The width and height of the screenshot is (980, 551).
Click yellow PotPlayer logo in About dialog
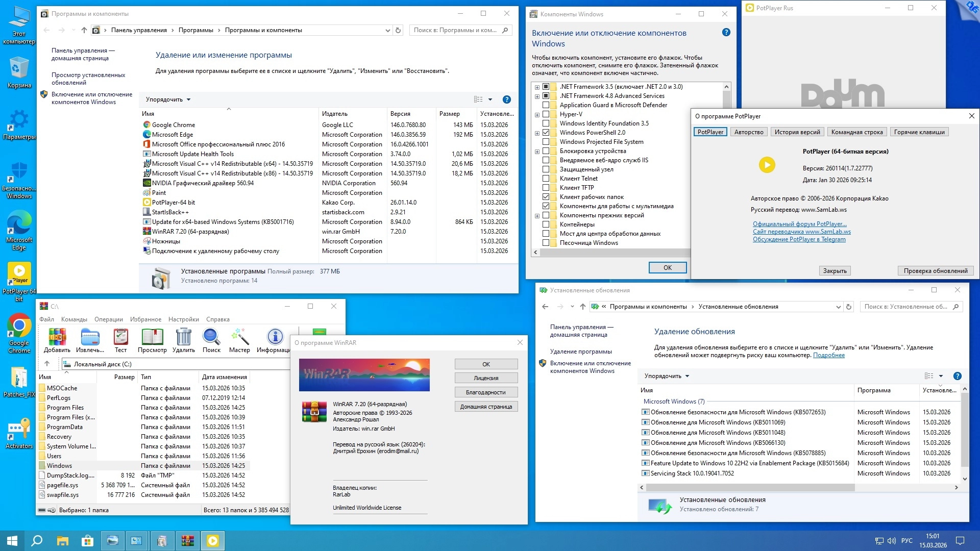click(x=767, y=165)
